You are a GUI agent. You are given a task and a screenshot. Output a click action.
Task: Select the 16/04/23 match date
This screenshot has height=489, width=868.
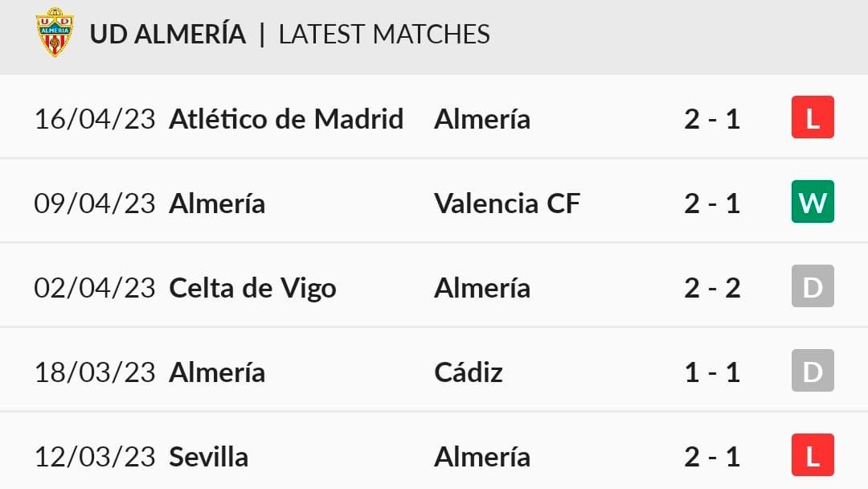pyautogui.click(x=95, y=119)
